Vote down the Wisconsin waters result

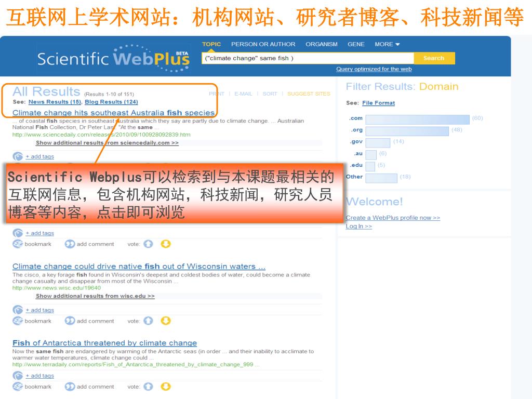pyautogui.click(x=166, y=321)
